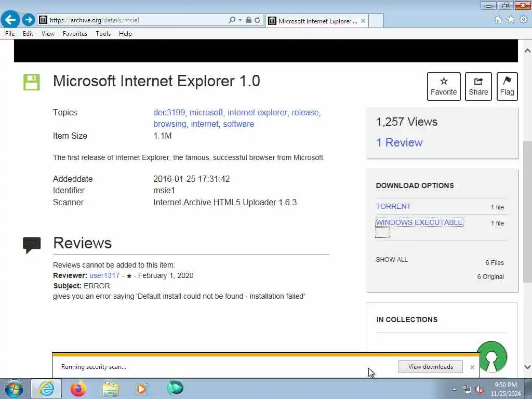Refresh the page with reload icon
Screen dimensions: 532x399
(x=257, y=20)
